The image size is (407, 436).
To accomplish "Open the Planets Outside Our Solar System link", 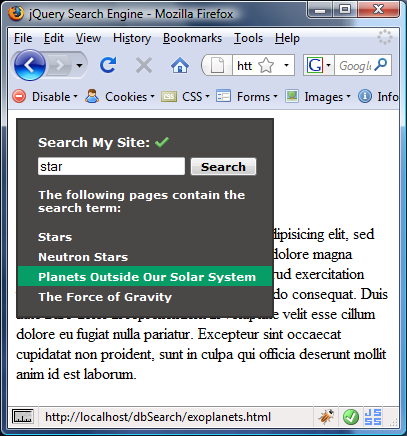I will click(147, 277).
